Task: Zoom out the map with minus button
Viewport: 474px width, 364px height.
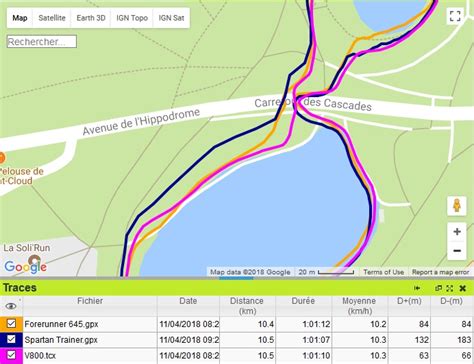Action: click(457, 250)
